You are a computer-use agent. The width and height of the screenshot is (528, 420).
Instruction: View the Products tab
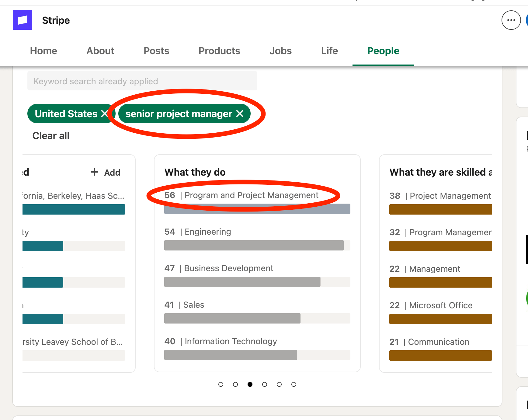coord(219,51)
